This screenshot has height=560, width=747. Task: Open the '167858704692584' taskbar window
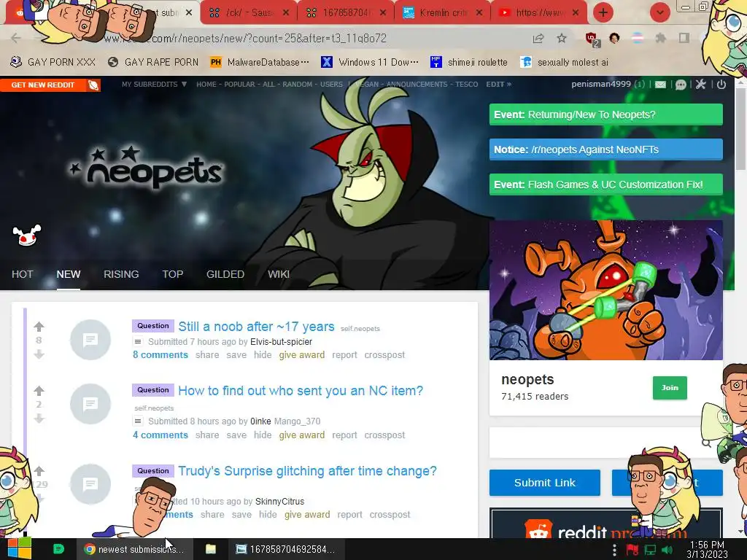pyautogui.click(x=286, y=549)
